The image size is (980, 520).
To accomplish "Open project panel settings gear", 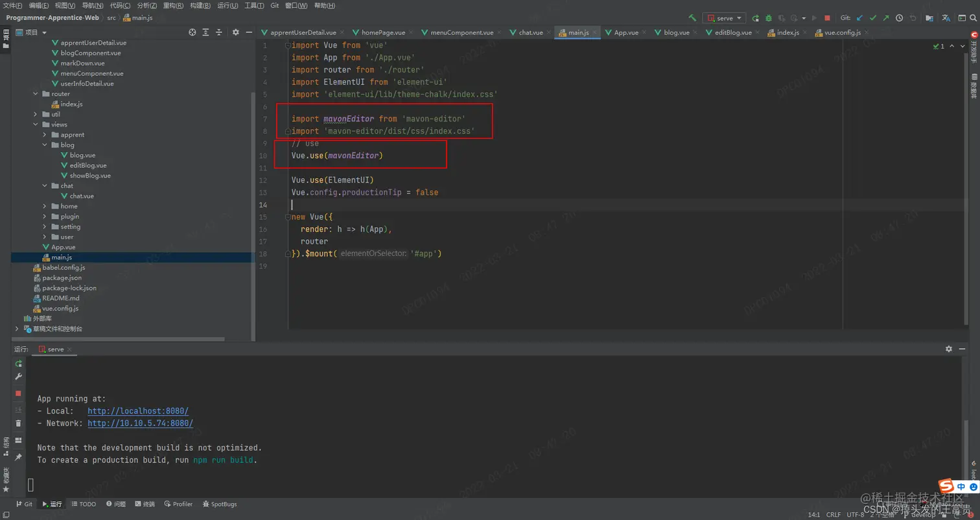I will click(x=235, y=32).
